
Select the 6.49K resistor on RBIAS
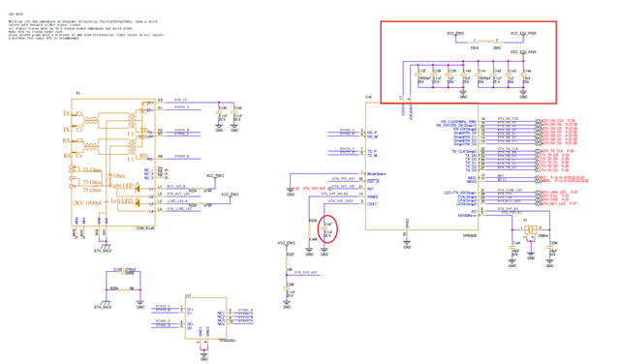coord(310,232)
